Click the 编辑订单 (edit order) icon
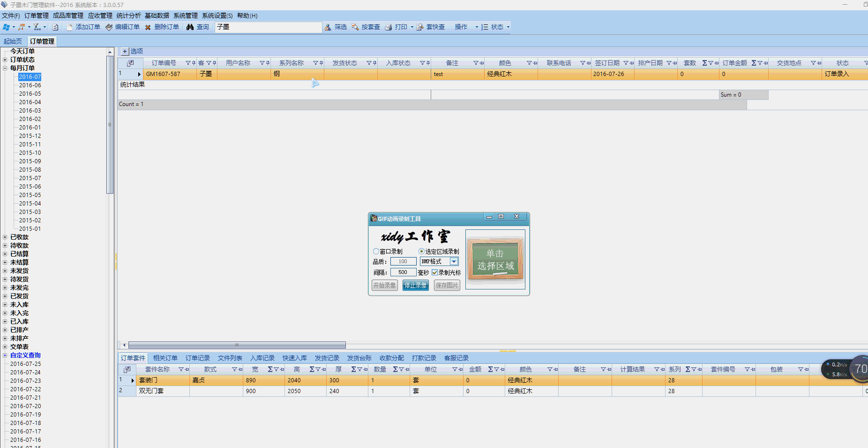 tap(109, 27)
